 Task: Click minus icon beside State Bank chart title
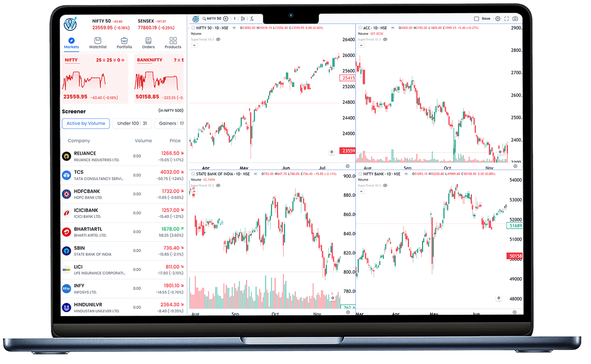[256, 174]
